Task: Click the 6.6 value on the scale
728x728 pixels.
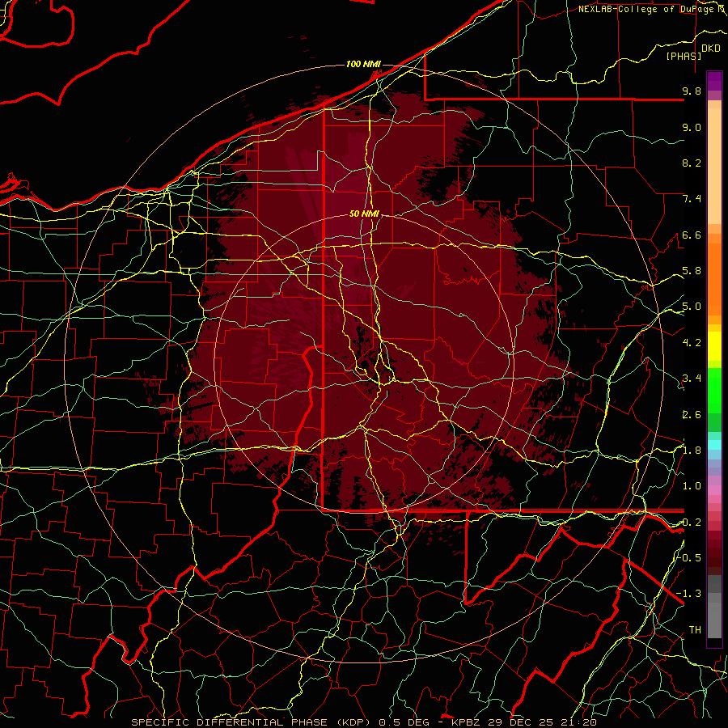Action: tap(692, 235)
